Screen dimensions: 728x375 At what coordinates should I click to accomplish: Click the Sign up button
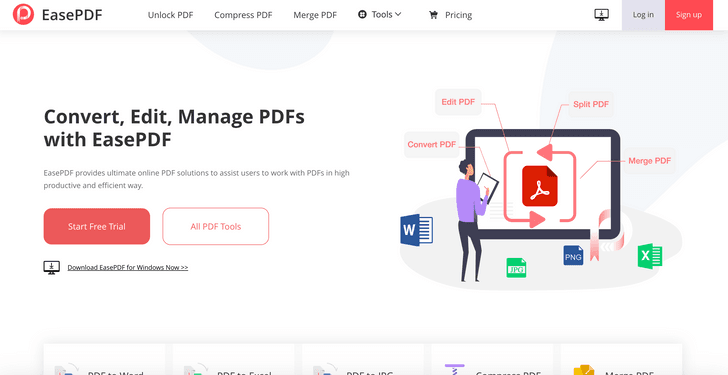coord(689,15)
